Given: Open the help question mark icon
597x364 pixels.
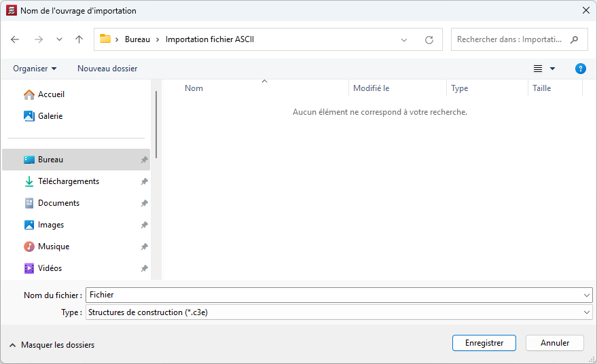Looking at the screenshot, I should [x=580, y=69].
